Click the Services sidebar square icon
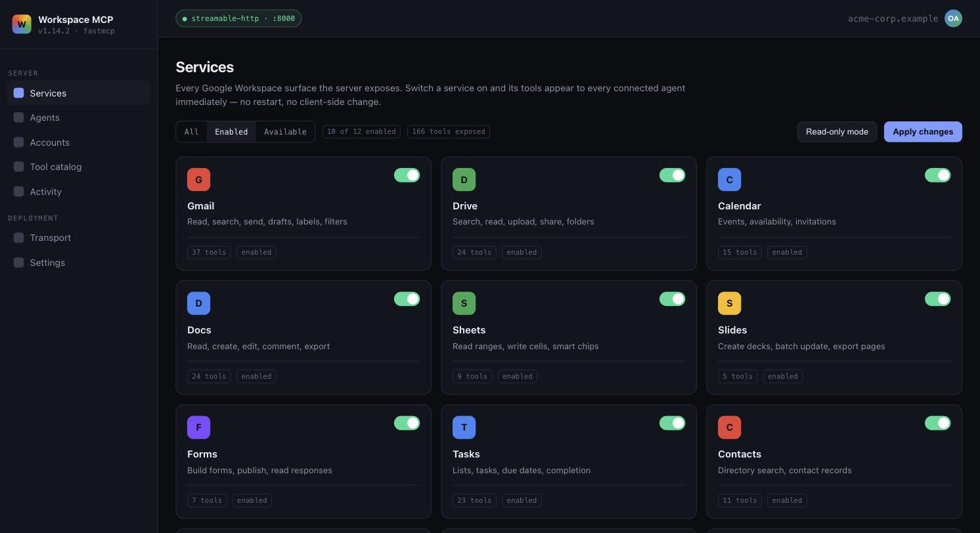 click(19, 93)
